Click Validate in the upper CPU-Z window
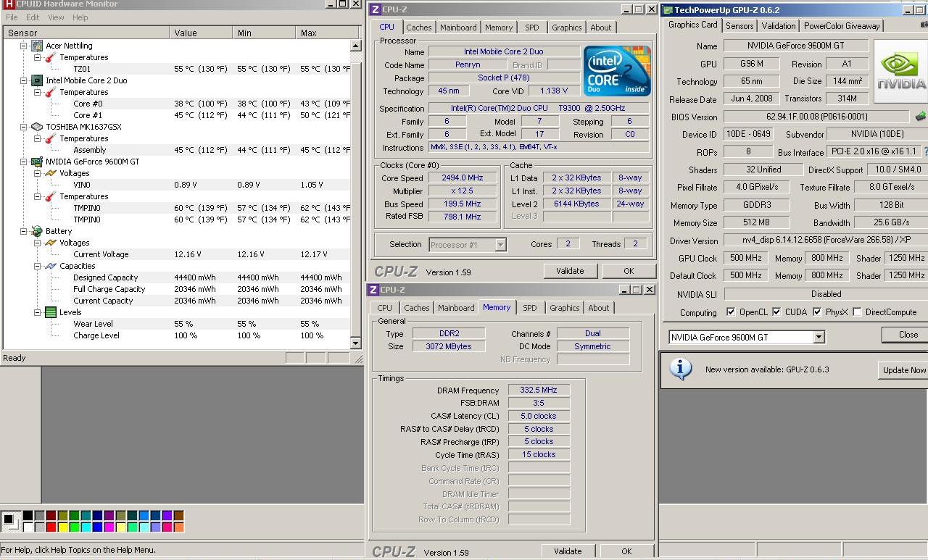 [570, 271]
